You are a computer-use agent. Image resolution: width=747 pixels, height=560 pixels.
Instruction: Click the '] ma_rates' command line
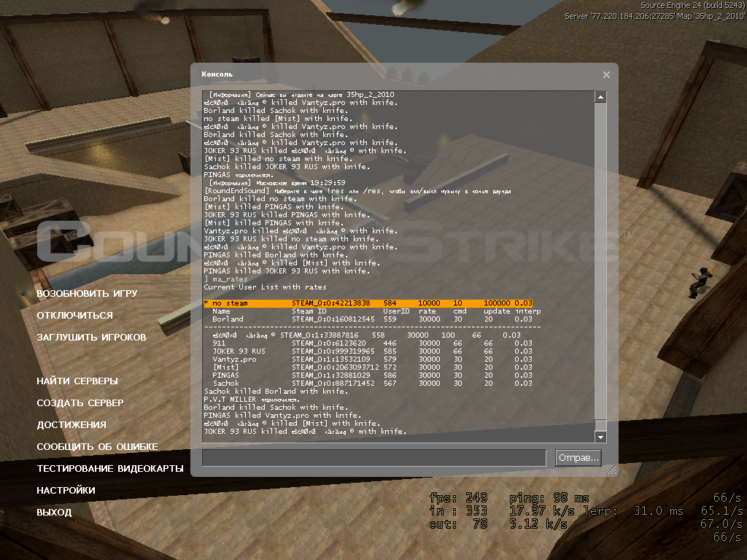coord(226,279)
